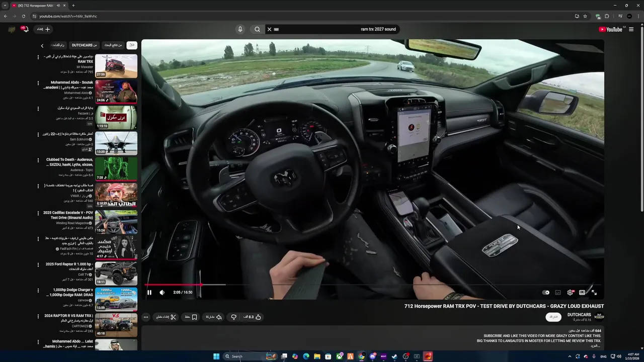Like the video with thumbs up
Viewport: 644px width, 362px height.
(253, 317)
